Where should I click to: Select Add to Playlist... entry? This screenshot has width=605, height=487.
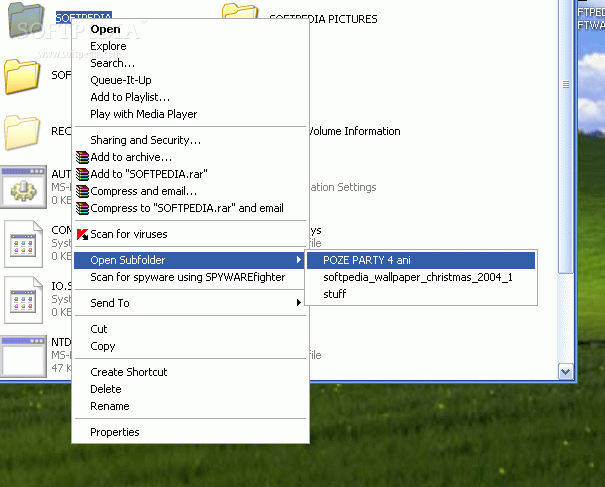pyautogui.click(x=190, y=97)
